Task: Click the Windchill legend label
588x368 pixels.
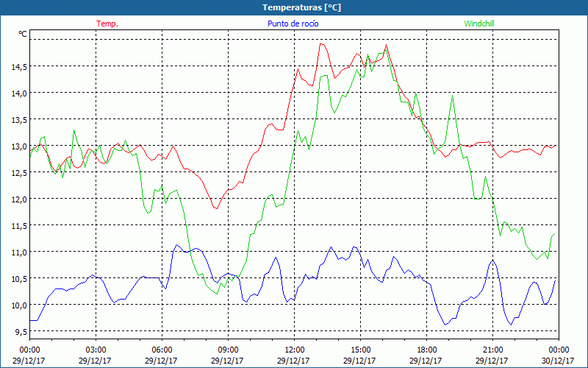Action: (x=479, y=24)
